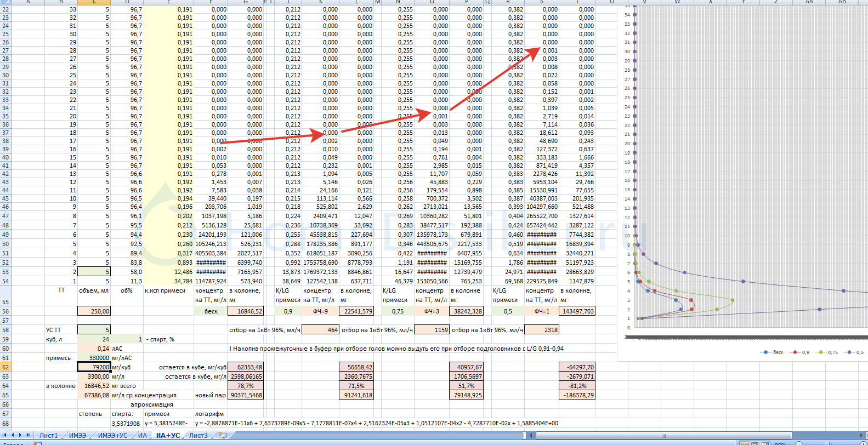The height and width of the screenshot is (445, 868).
Task: Open the ИА sheet tab
Action: (x=143, y=436)
